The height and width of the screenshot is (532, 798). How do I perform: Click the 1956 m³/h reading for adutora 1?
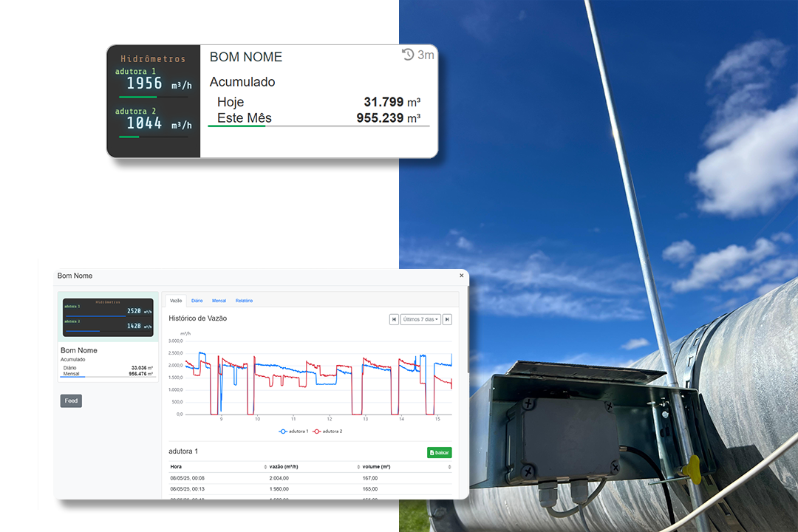pyautogui.click(x=159, y=83)
